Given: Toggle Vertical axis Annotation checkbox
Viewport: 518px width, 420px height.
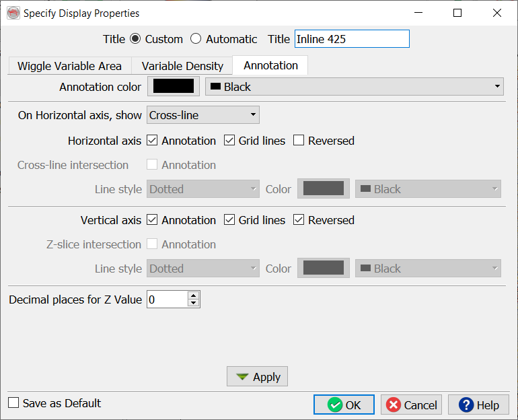Looking at the screenshot, I should [x=152, y=220].
